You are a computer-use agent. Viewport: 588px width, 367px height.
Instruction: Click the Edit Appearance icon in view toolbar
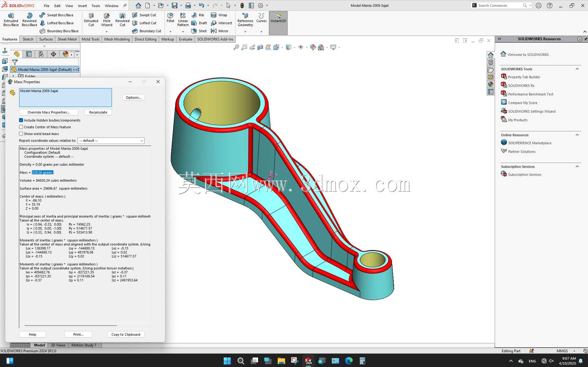click(313, 47)
